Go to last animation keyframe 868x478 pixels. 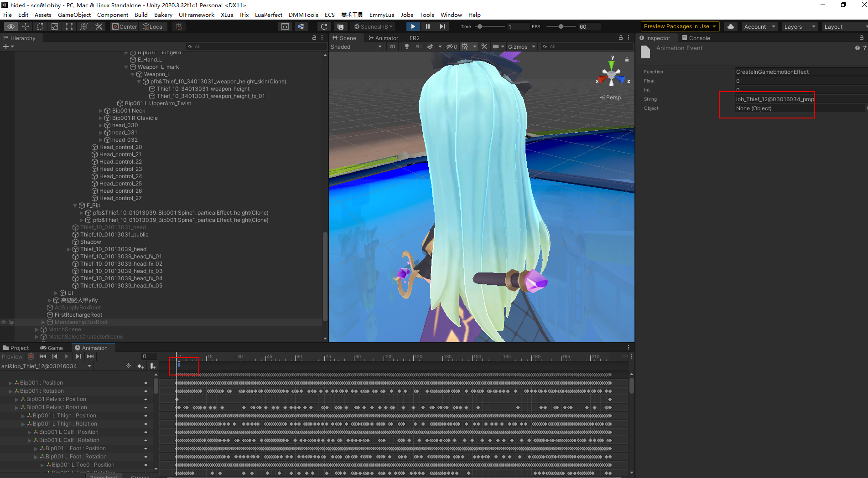coord(90,356)
